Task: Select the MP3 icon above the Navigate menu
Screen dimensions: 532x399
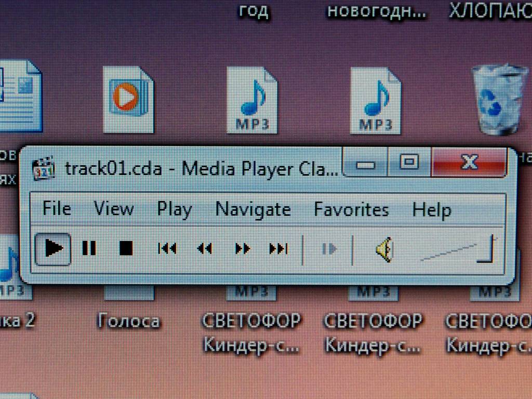Action: (252, 100)
